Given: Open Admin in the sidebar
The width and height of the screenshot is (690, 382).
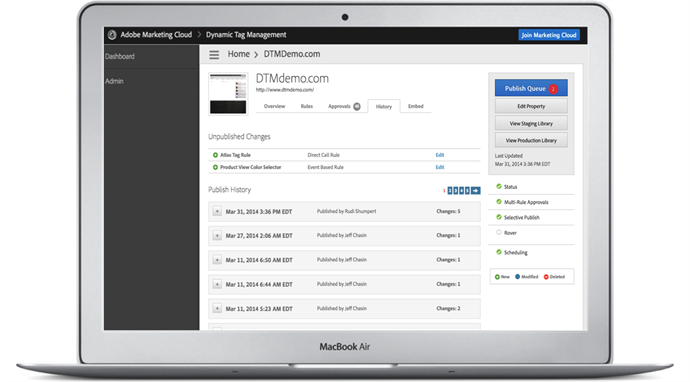Looking at the screenshot, I should (x=114, y=81).
